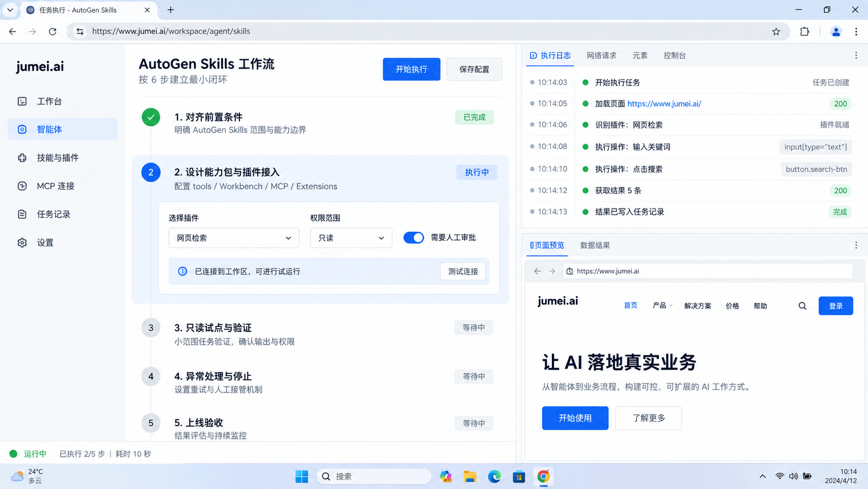Open the https://www.jumei.ai/ log link

tap(664, 104)
